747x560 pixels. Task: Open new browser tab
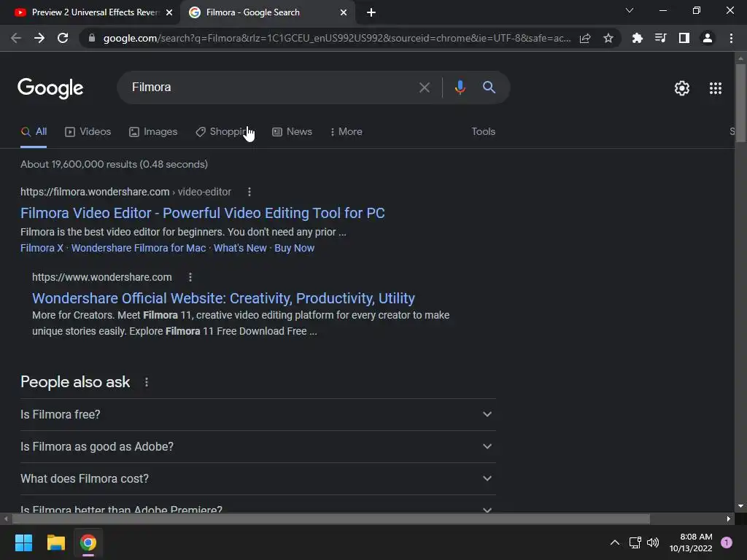click(371, 13)
